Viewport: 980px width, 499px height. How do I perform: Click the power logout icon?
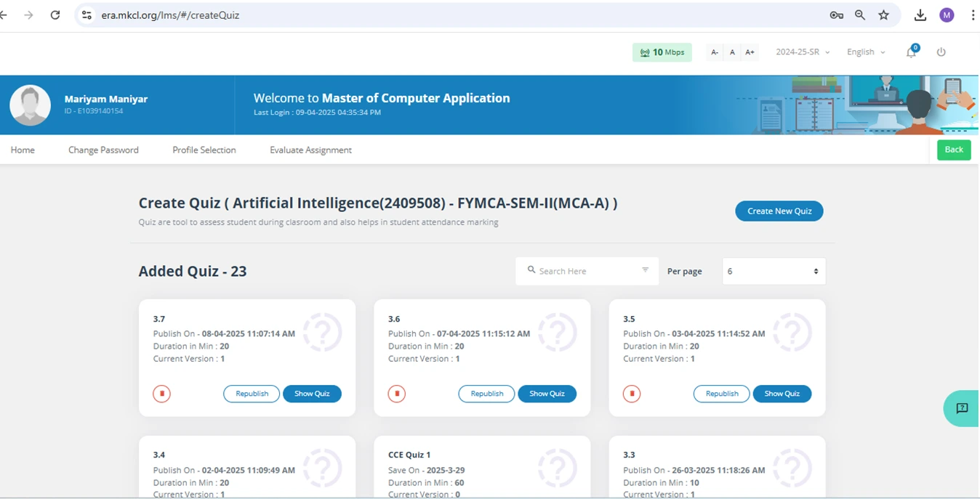point(941,52)
